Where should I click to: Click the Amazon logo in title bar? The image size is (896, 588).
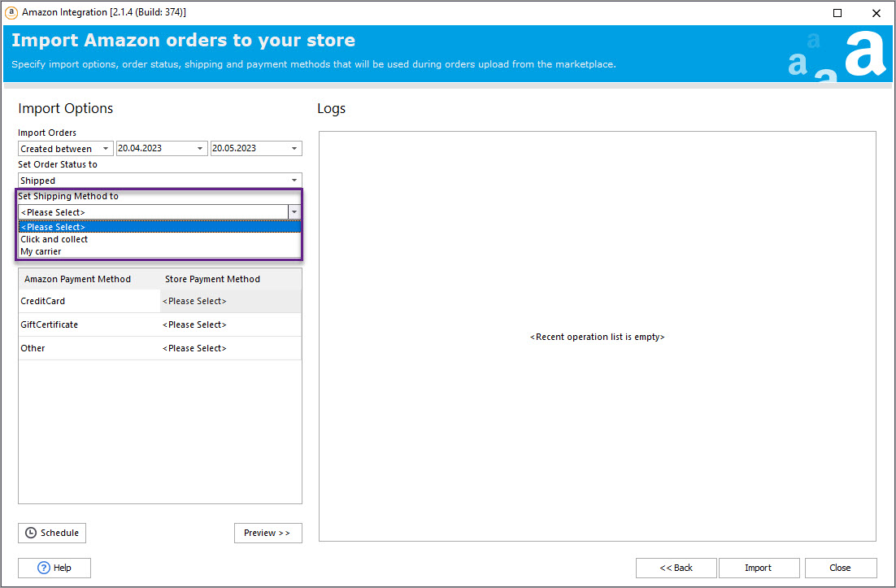click(11, 13)
